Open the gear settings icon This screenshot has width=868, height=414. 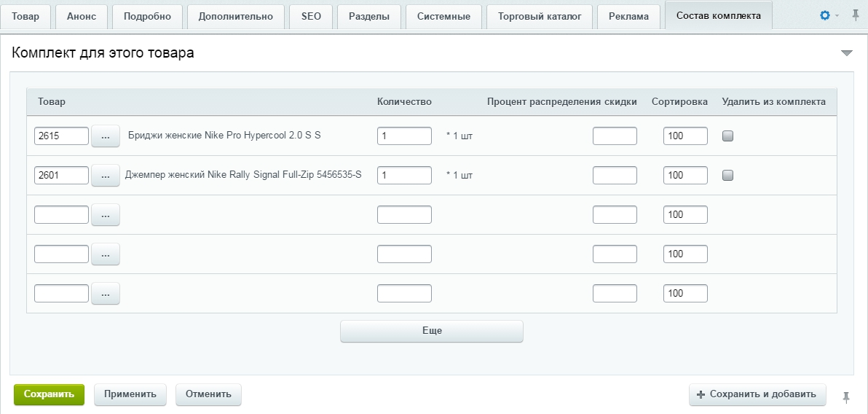825,15
